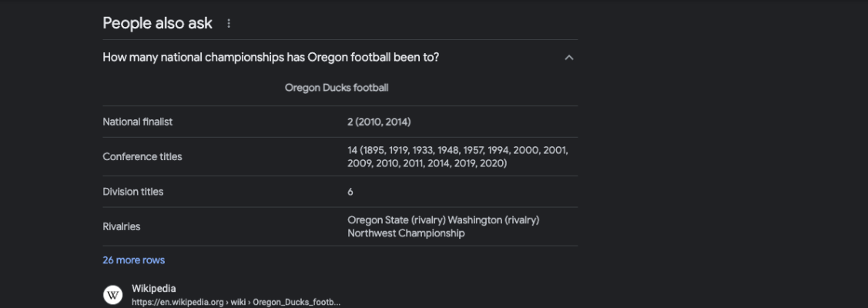Click the Wikipedia favicon icon

click(113, 295)
